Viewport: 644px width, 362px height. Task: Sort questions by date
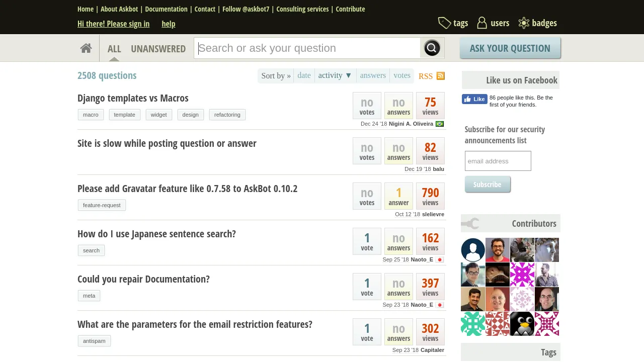coord(304,75)
